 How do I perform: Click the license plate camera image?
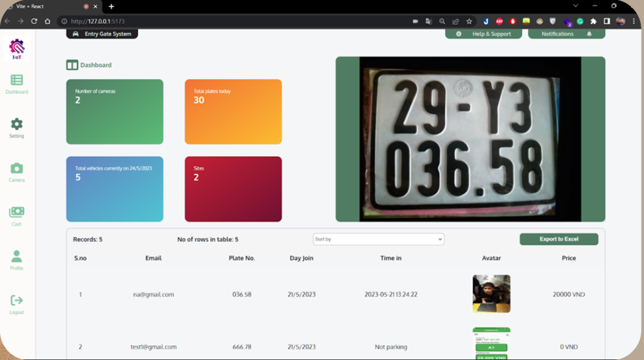[470, 139]
